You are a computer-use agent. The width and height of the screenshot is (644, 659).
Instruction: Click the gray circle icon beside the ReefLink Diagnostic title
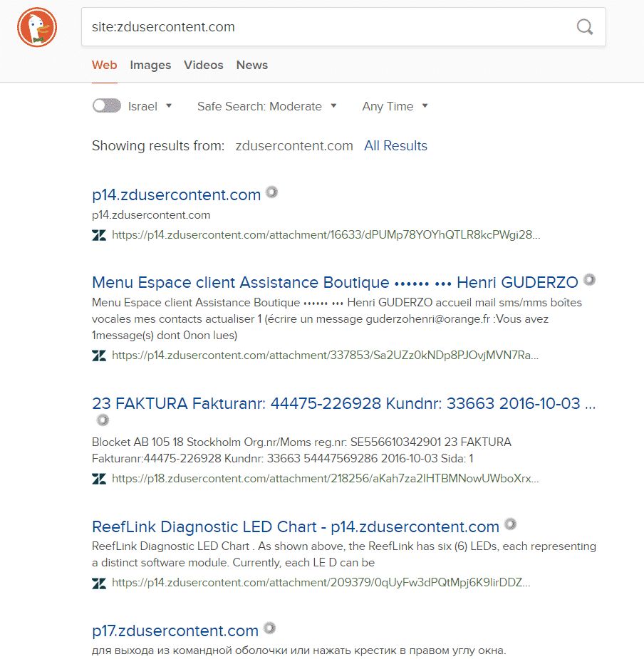click(510, 524)
